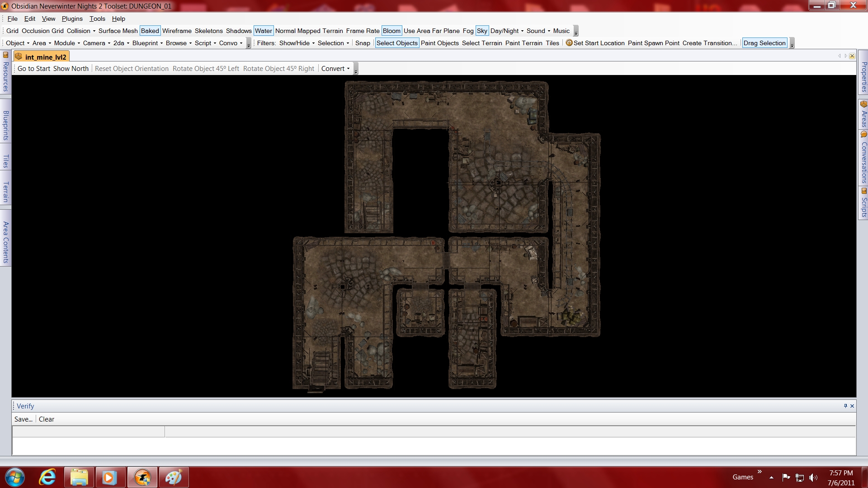
Task: Click Clear in the Verify panel
Action: pyautogui.click(x=47, y=419)
